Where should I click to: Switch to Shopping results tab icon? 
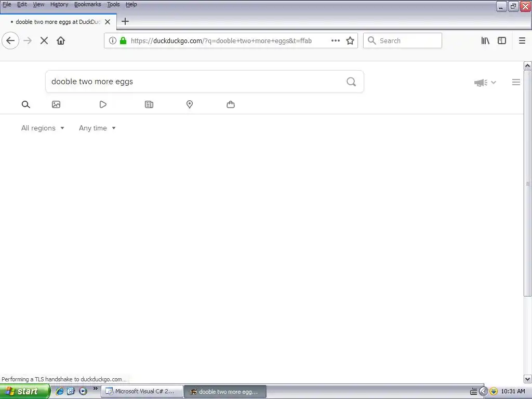click(231, 104)
